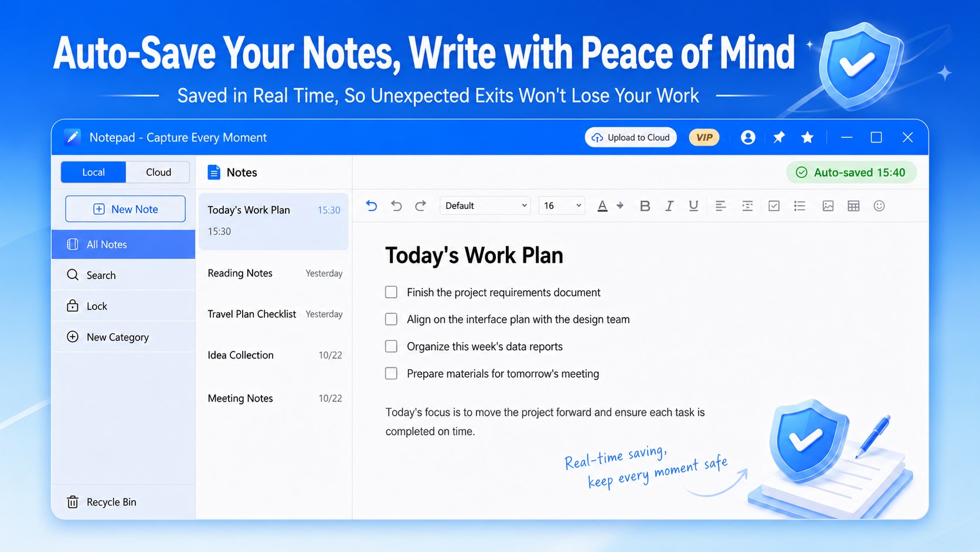The height and width of the screenshot is (552, 980).
Task: Center-align the text
Action: (x=747, y=206)
